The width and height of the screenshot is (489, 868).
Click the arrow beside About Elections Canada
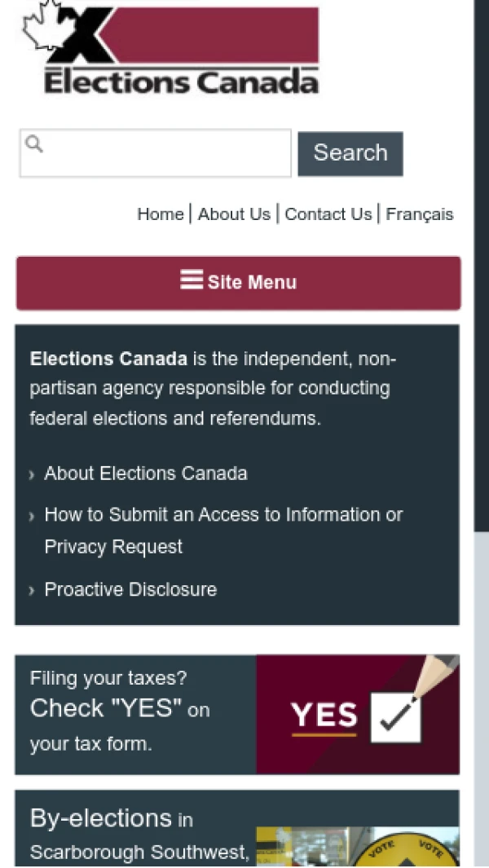32,475
